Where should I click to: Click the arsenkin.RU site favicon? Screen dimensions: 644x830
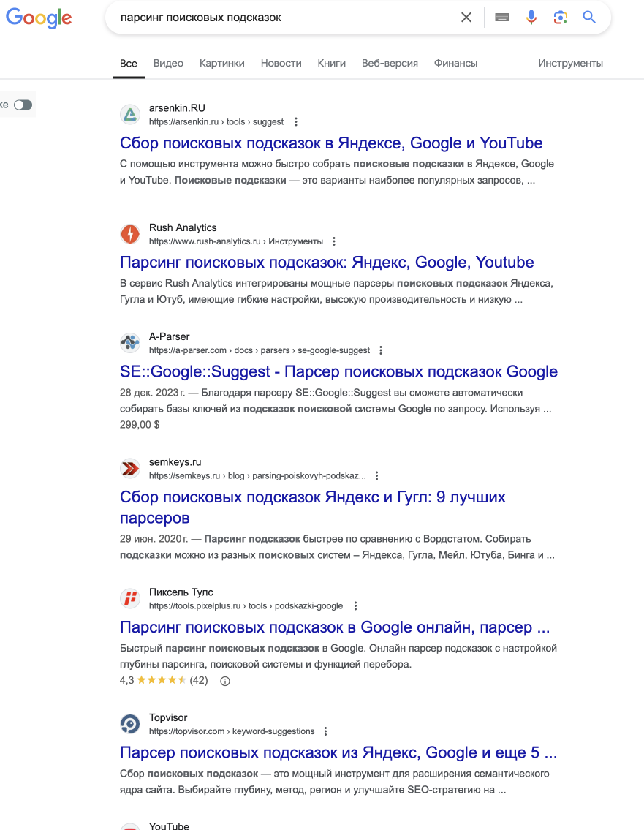coord(130,114)
